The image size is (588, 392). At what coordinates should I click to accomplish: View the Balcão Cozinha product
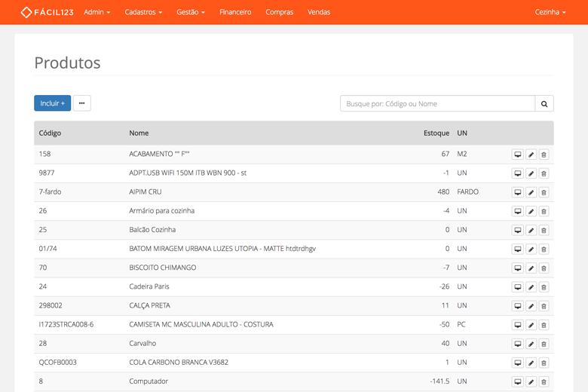point(517,230)
